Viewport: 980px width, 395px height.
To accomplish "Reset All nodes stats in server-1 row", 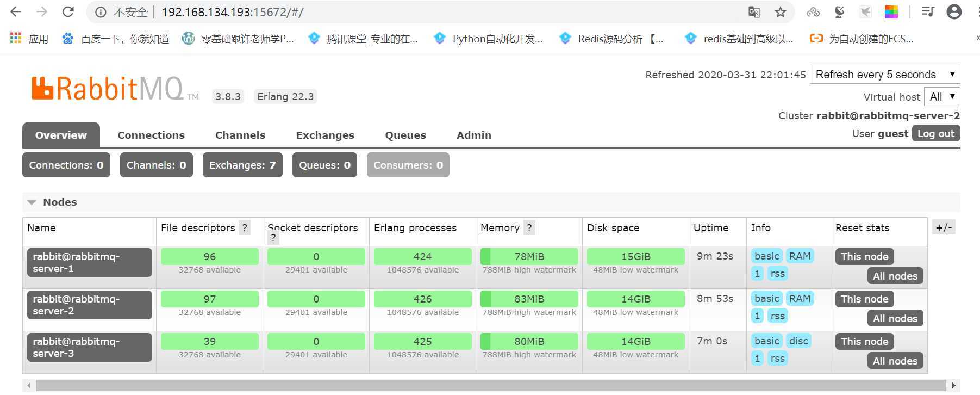I will [895, 276].
